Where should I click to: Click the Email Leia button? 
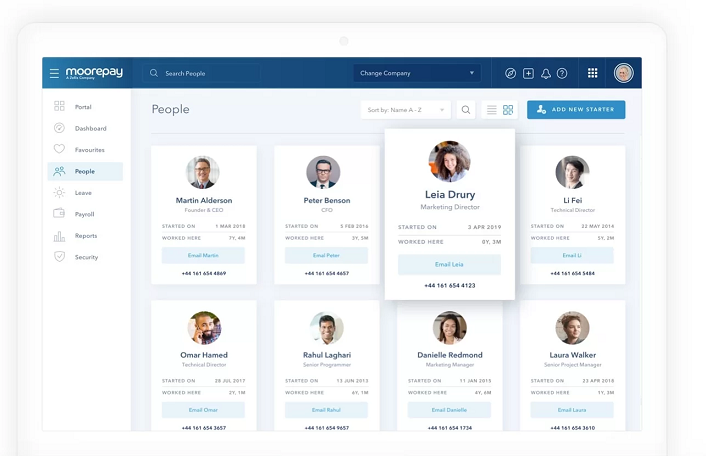[x=449, y=264]
